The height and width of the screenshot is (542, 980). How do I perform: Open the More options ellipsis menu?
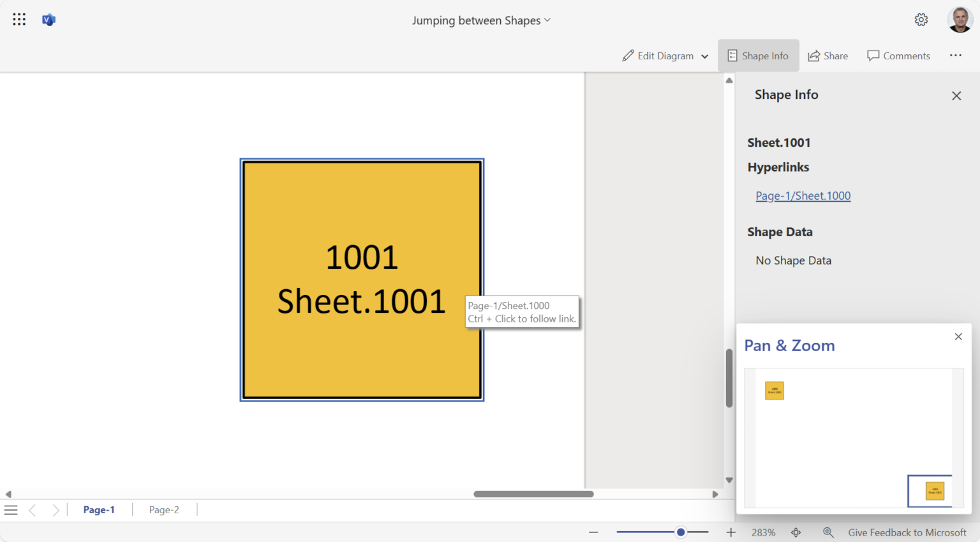click(x=955, y=56)
